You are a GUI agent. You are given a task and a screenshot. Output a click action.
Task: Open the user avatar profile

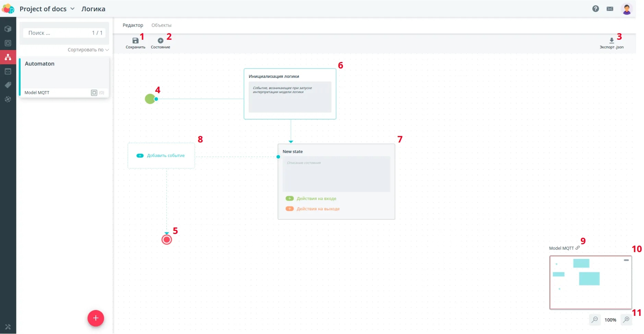(627, 9)
